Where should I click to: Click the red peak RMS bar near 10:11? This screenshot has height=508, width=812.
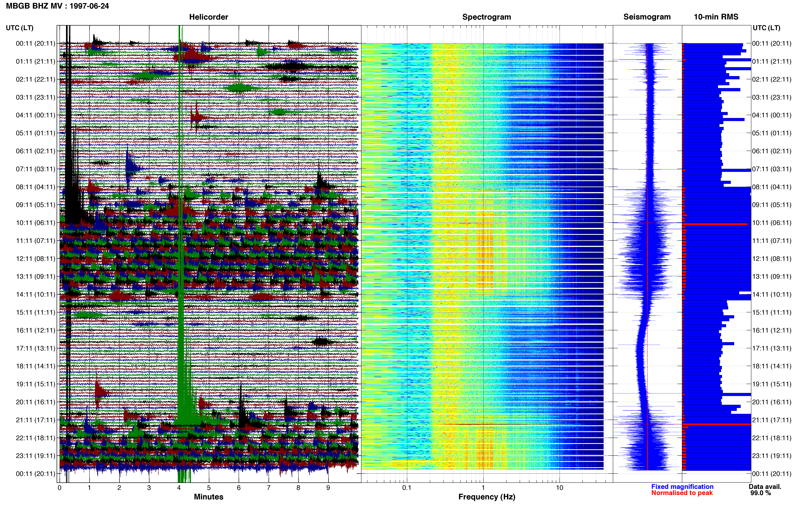coord(715,224)
